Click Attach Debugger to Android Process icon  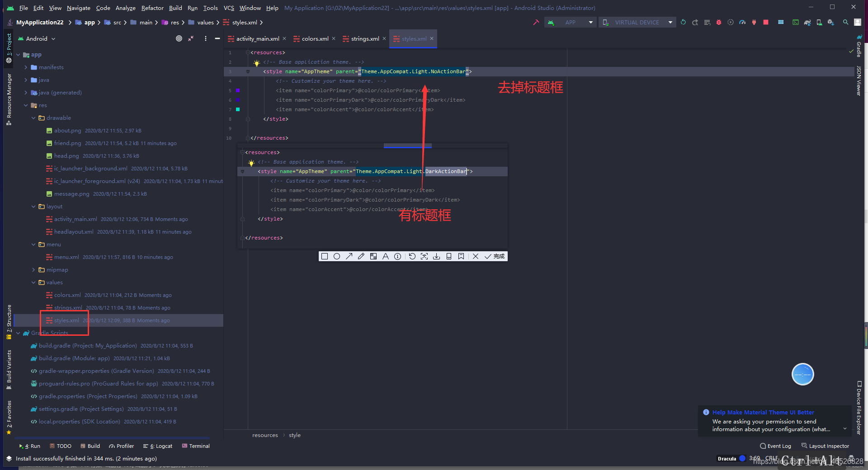tap(754, 22)
